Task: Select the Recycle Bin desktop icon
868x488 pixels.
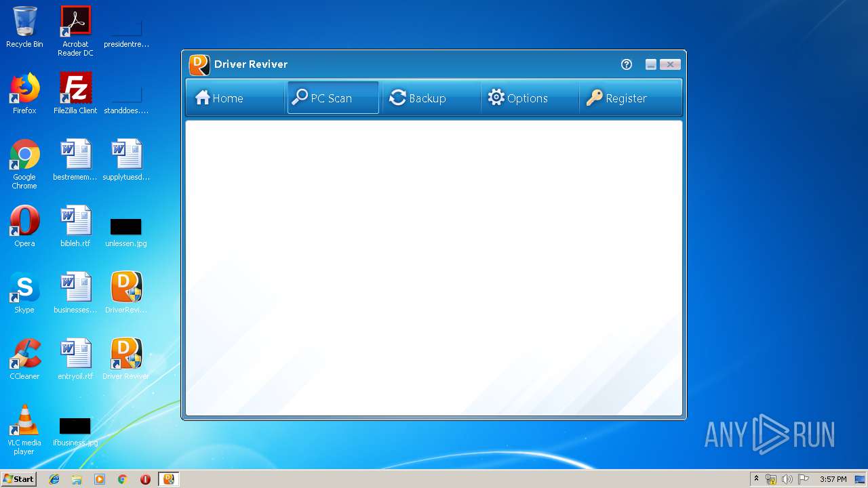Action: [x=24, y=27]
